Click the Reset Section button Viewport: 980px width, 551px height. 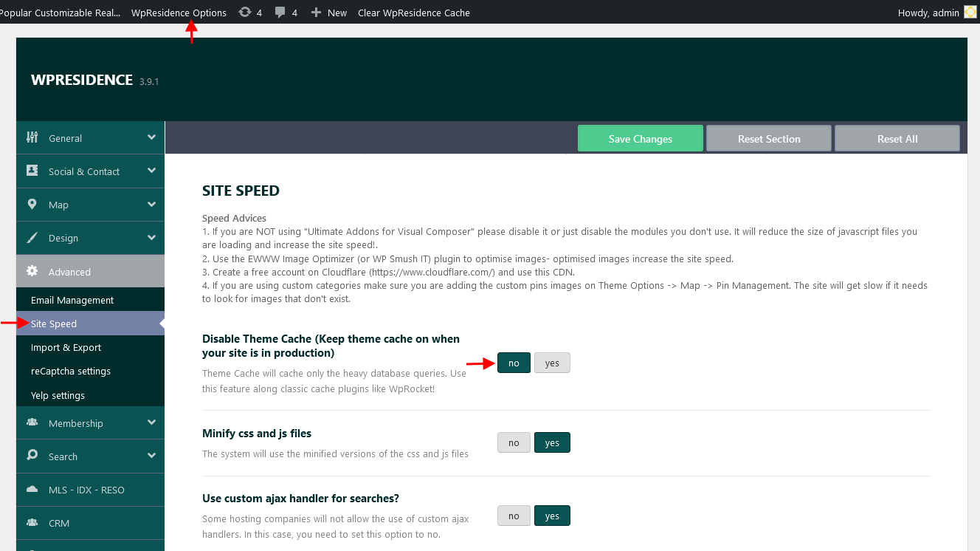[x=769, y=138]
